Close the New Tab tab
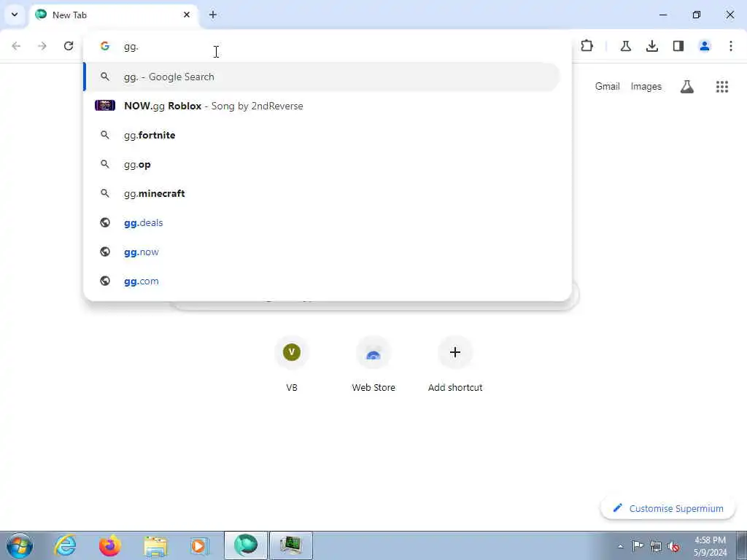 pos(187,15)
